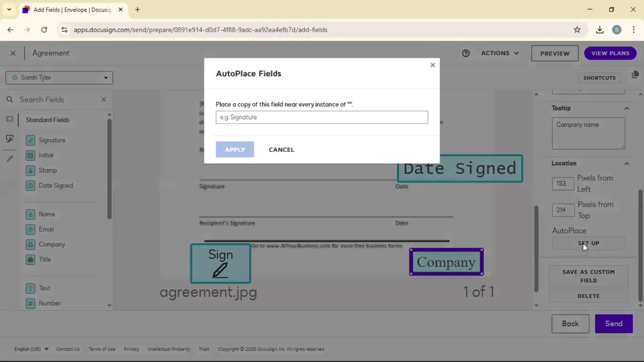Open a new browser tab

[138, 10]
